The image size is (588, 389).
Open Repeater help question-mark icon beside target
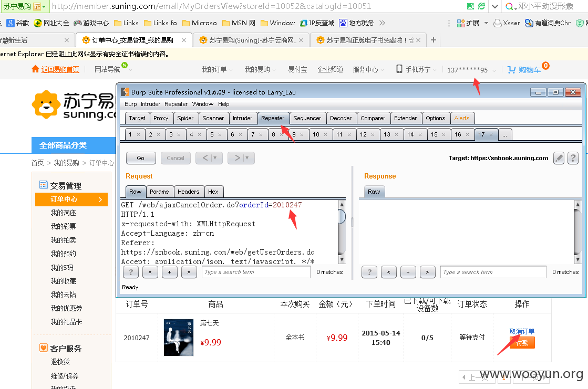[573, 158]
